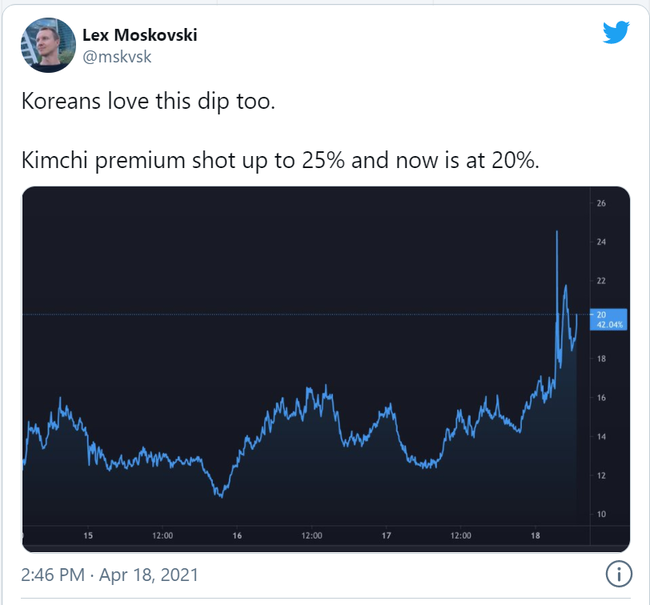Open the Lex Moskovski display name

tap(140, 35)
